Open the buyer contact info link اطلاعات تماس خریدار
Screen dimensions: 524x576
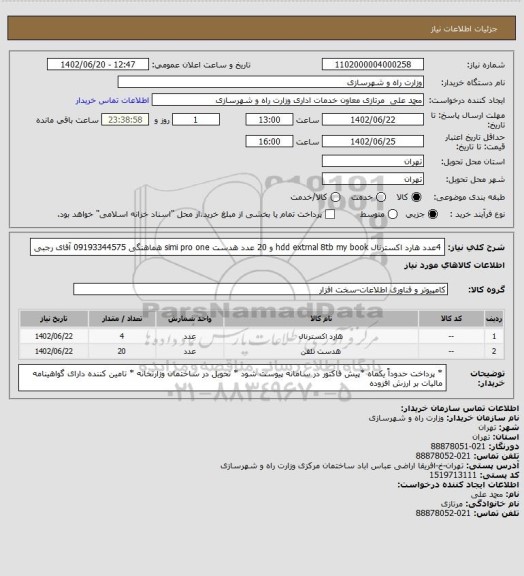(x=112, y=100)
